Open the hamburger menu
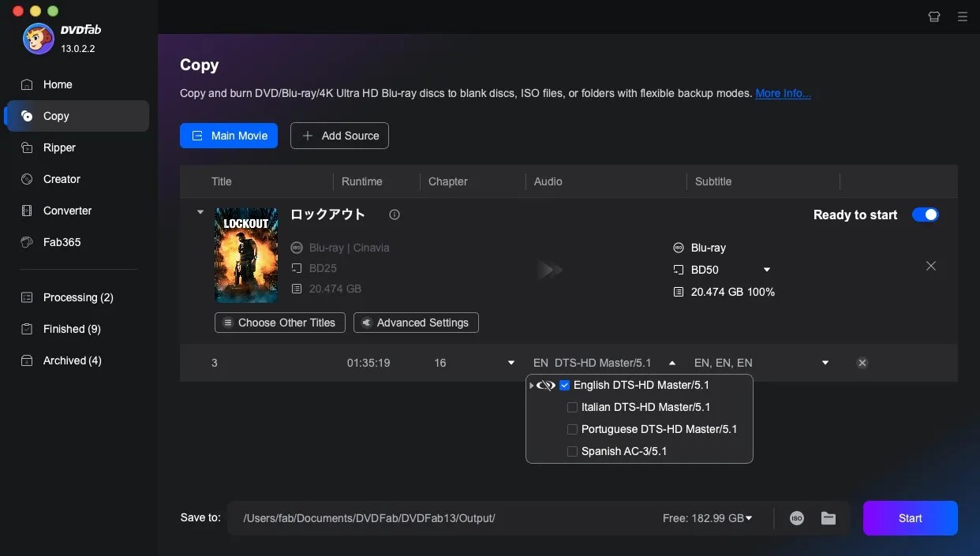 point(963,17)
